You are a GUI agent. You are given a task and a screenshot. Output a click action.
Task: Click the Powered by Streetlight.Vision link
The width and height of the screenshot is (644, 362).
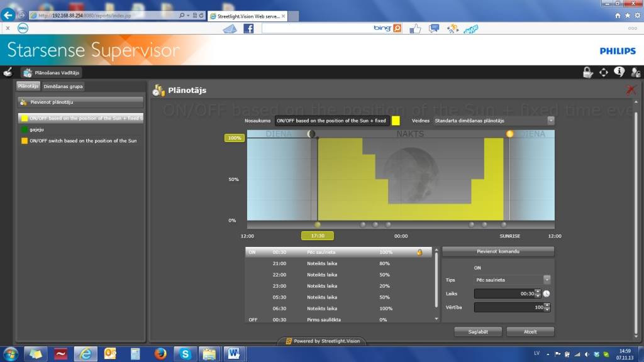point(323,341)
